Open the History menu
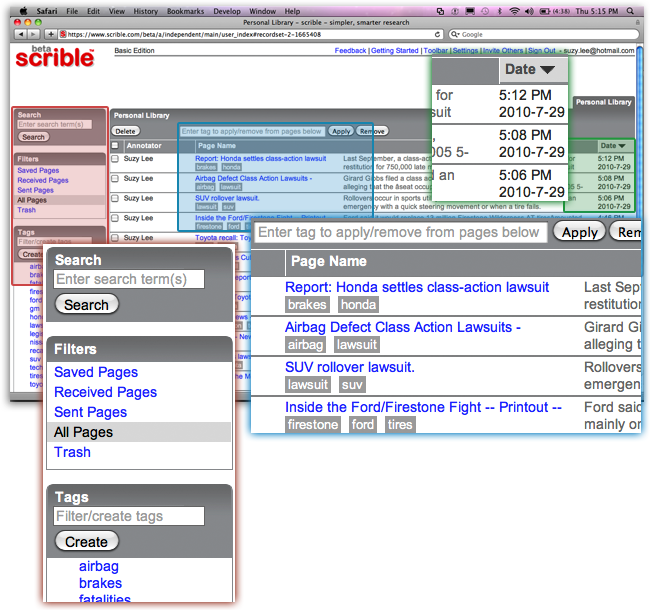This screenshot has height=610, width=650. click(146, 11)
